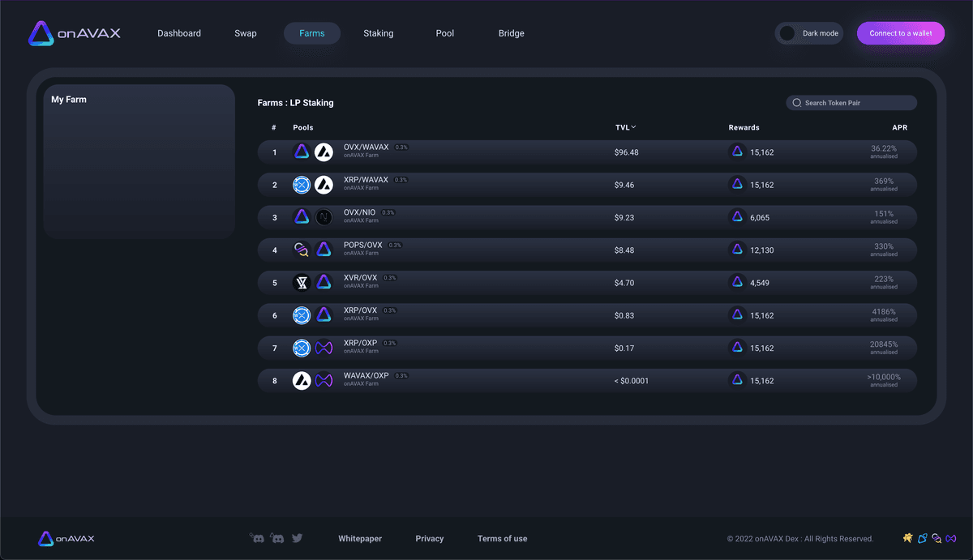
Task: Select the POPS token icon in POPS/OVX pool
Action: (302, 250)
